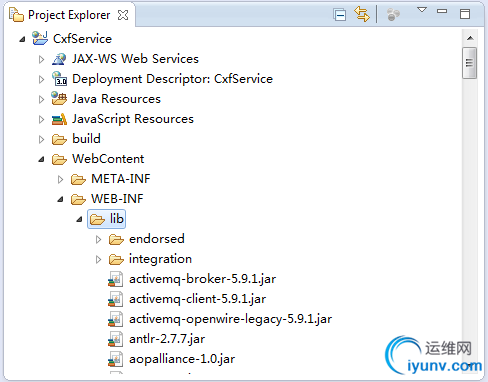Select the highlighted lib folder label
The width and height of the screenshot is (488, 382).
[x=117, y=219]
